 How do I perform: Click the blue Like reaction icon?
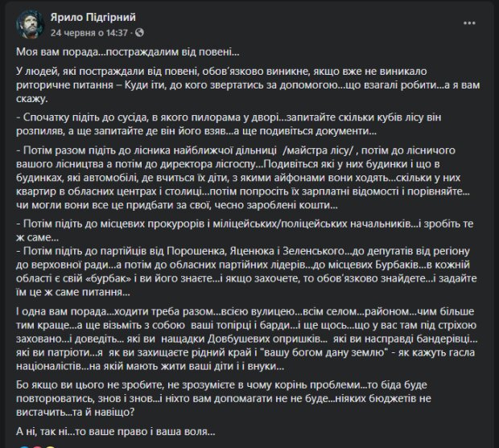pyautogui.click(x=24, y=446)
